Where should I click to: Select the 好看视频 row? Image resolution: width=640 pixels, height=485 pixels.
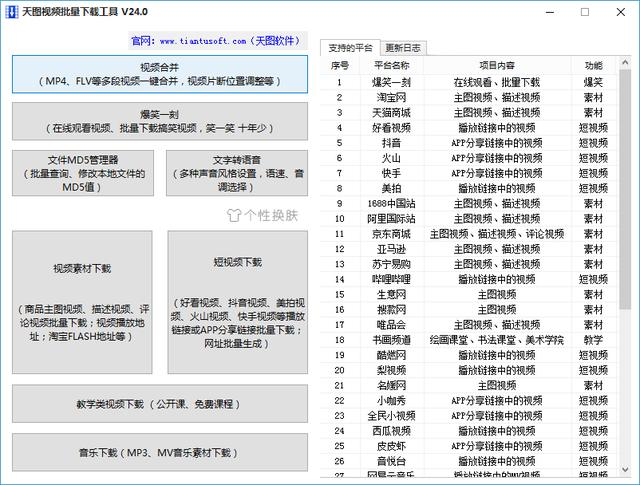click(469, 128)
